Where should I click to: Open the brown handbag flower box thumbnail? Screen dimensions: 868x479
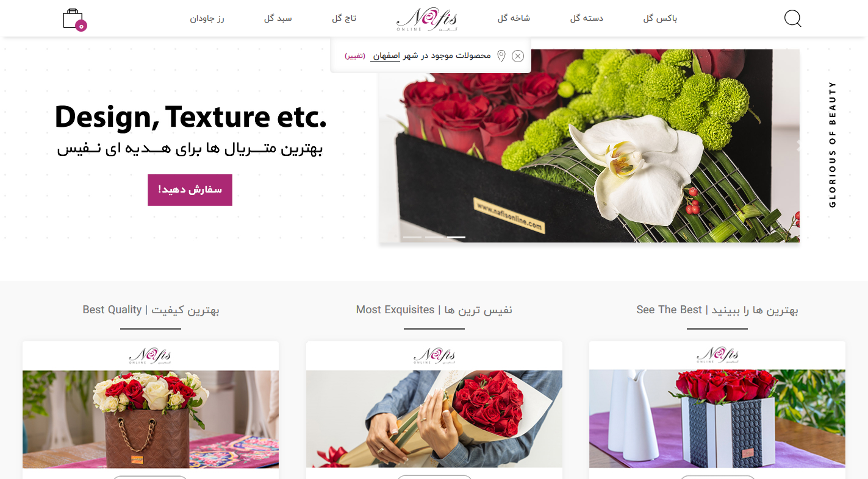click(151, 419)
